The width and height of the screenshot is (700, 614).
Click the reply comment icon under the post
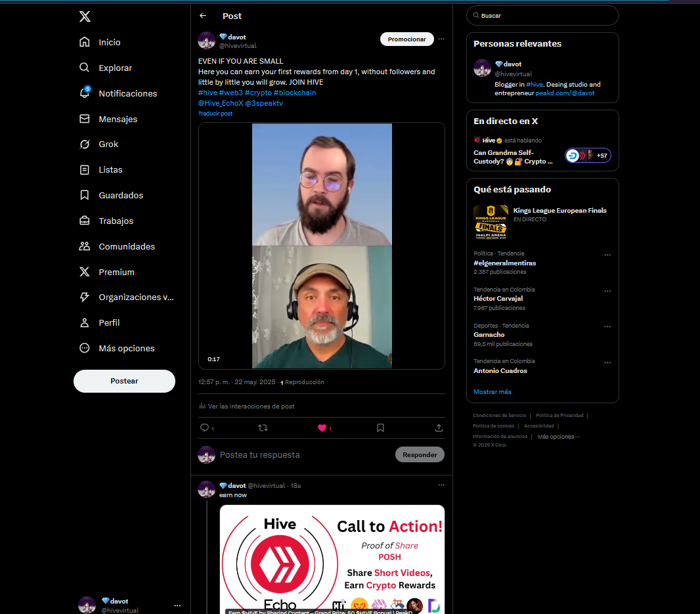pos(204,428)
